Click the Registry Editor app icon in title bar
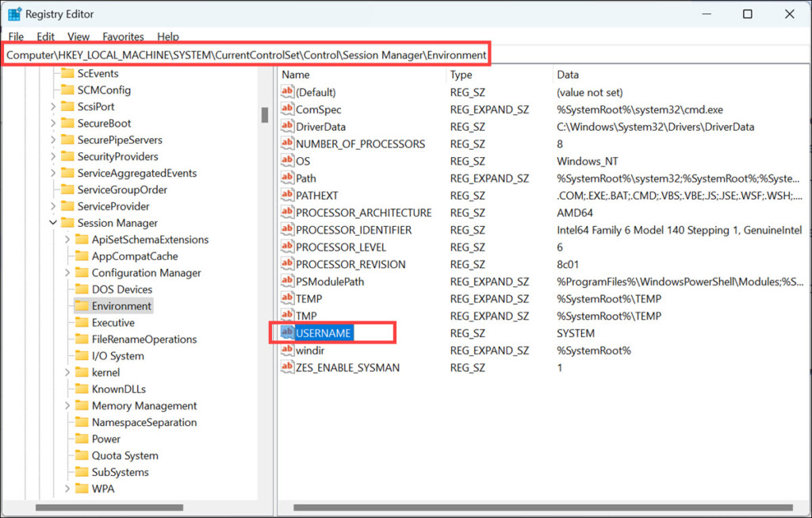The image size is (812, 518). click(x=14, y=13)
